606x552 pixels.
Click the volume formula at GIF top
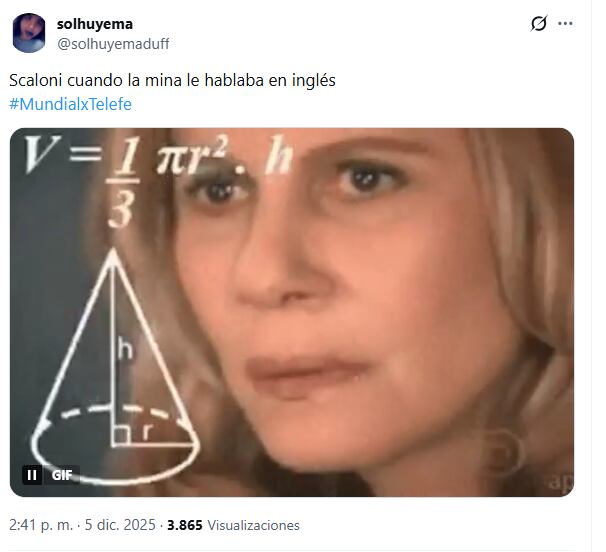click(x=158, y=179)
